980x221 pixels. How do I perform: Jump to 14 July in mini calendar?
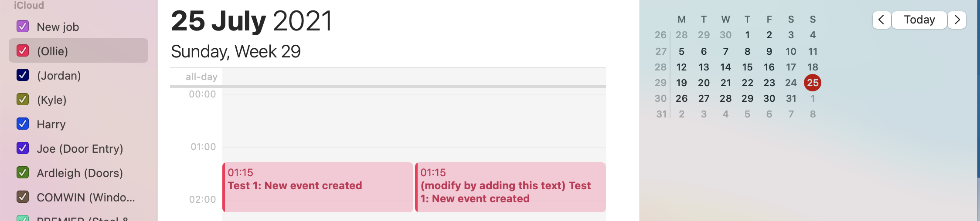[x=725, y=67]
